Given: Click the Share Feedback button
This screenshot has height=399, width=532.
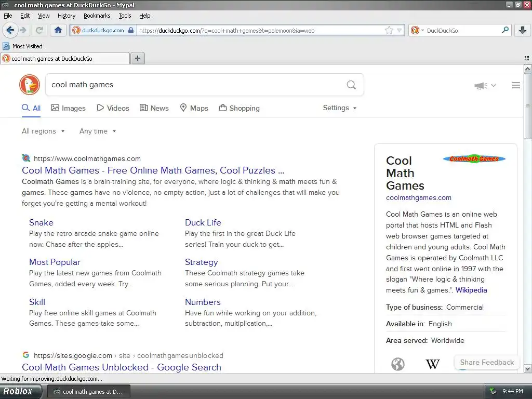Looking at the screenshot, I should click(x=487, y=362).
